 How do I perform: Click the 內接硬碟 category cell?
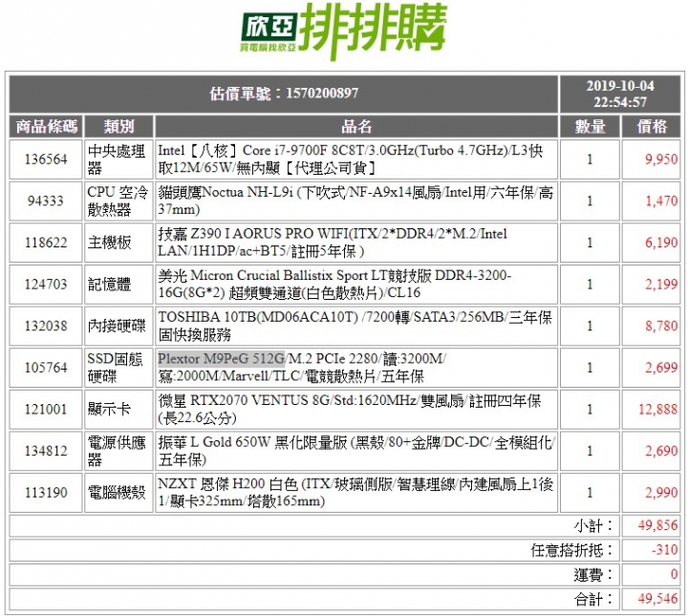pos(118,326)
